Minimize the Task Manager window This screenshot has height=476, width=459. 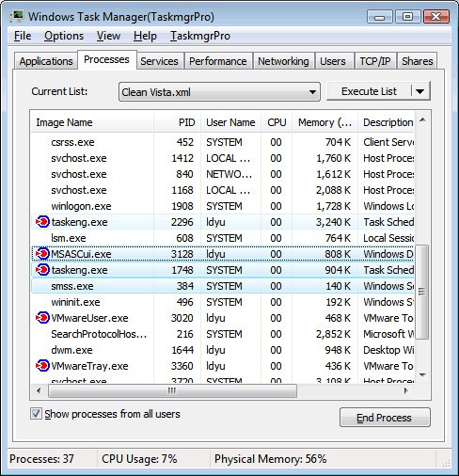pyautogui.click(x=380, y=17)
